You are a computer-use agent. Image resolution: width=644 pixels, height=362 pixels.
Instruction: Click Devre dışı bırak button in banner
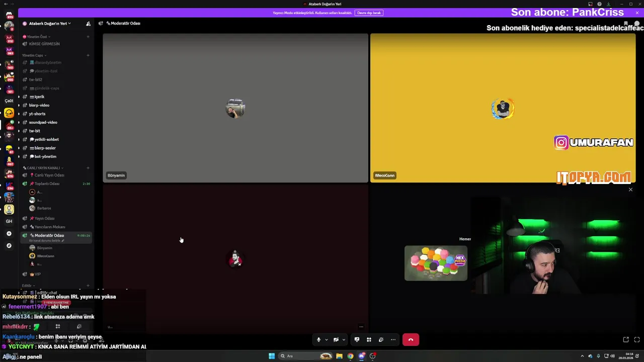pyautogui.click(x=369, y=13)
